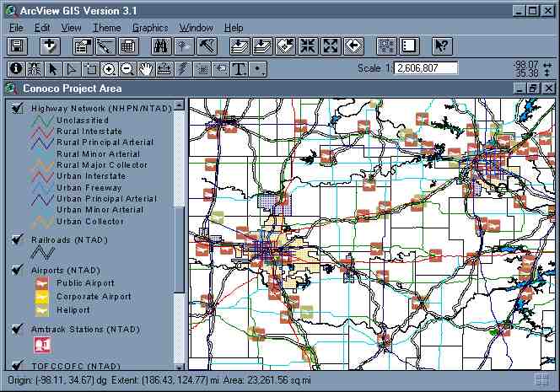Image resolution: width=560 pixels, height=392 pixels.
Task: Select the Highway Network (NHPN/NTAD) theme title
Action: [x=102, y=108]
